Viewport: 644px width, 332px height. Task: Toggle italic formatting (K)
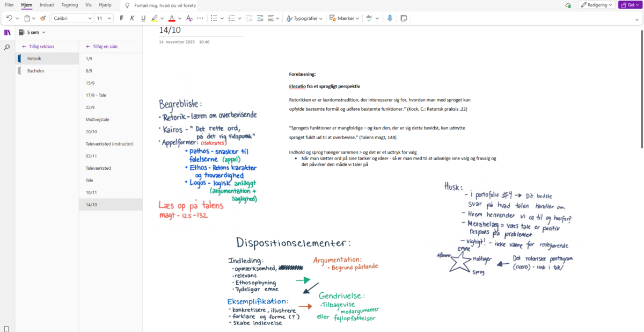(132, 18)
